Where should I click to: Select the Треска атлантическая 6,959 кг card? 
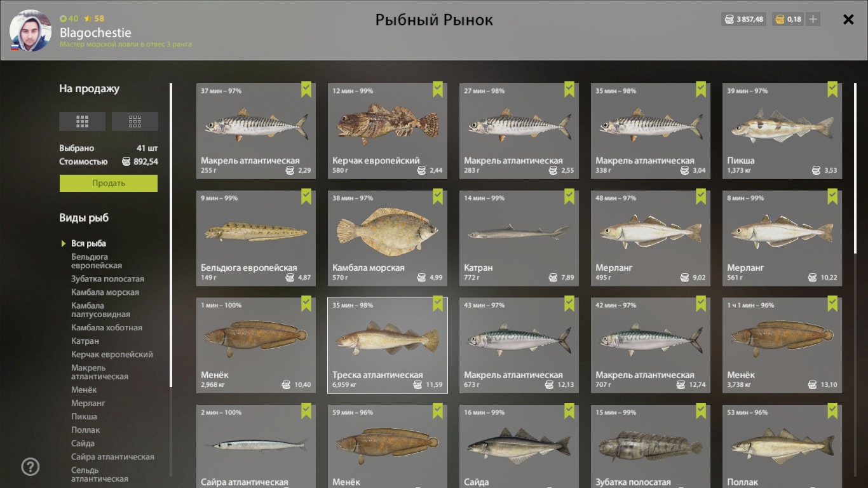[x=388, y=346]
